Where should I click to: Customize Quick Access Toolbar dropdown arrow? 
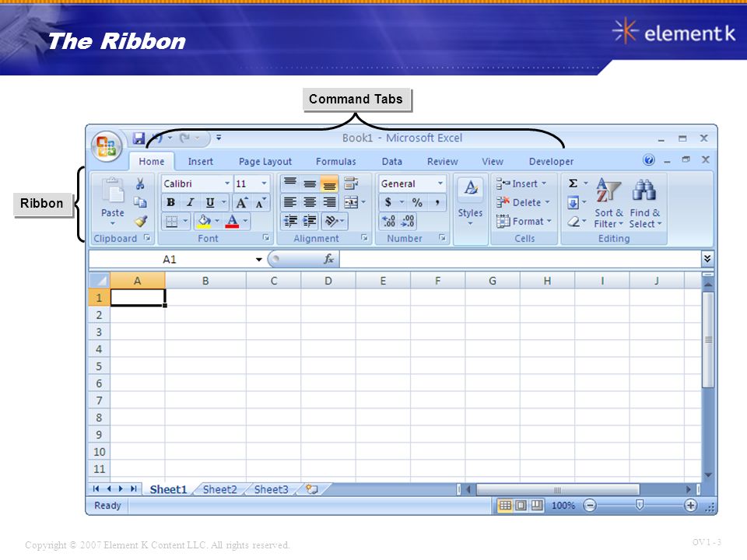[x=219, y=138]
